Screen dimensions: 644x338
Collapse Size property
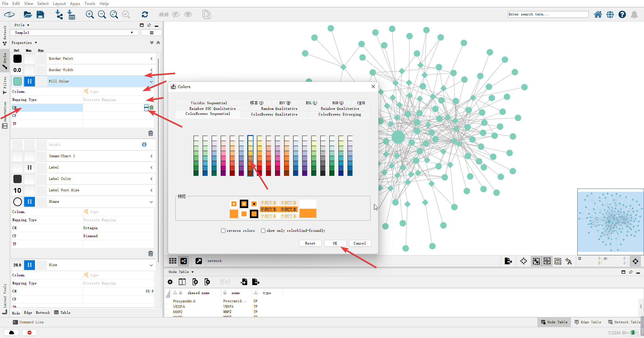[151, 265]
